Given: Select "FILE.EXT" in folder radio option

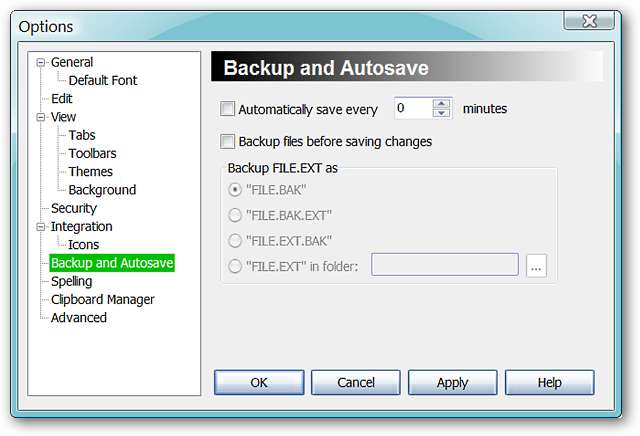Looking at the screenshot, I should [236, 266].
